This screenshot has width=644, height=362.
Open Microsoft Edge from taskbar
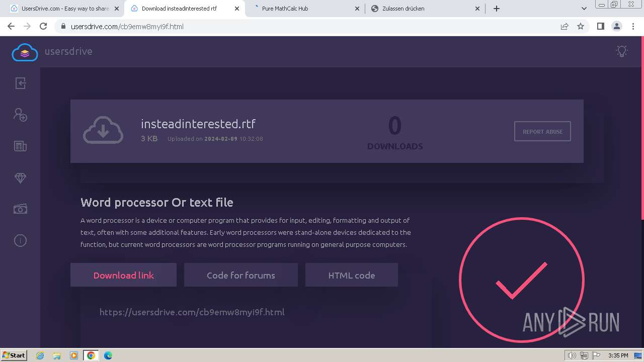point(108,355)
